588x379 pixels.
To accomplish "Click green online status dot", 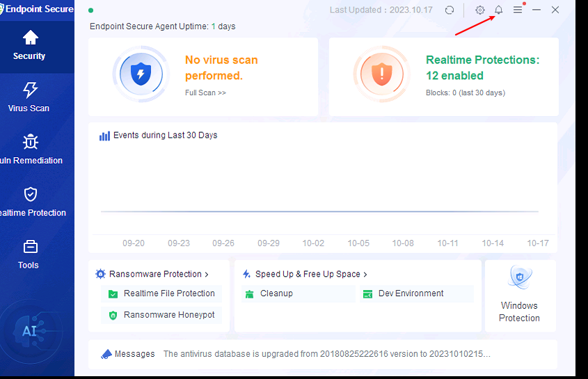I will click(x=90, y=10).
